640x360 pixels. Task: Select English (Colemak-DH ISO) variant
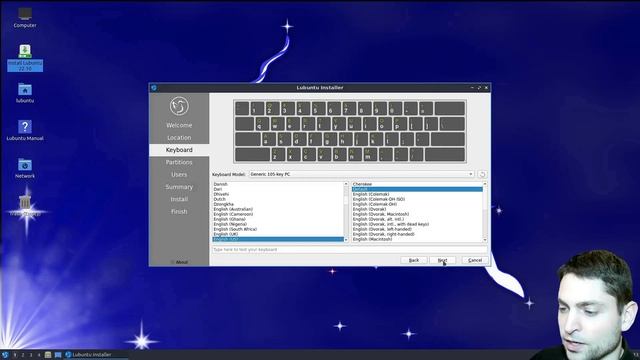click(379, 199)
